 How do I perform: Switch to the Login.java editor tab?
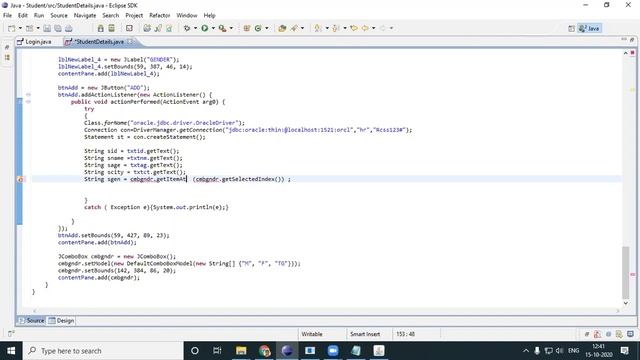click(34, 42)
